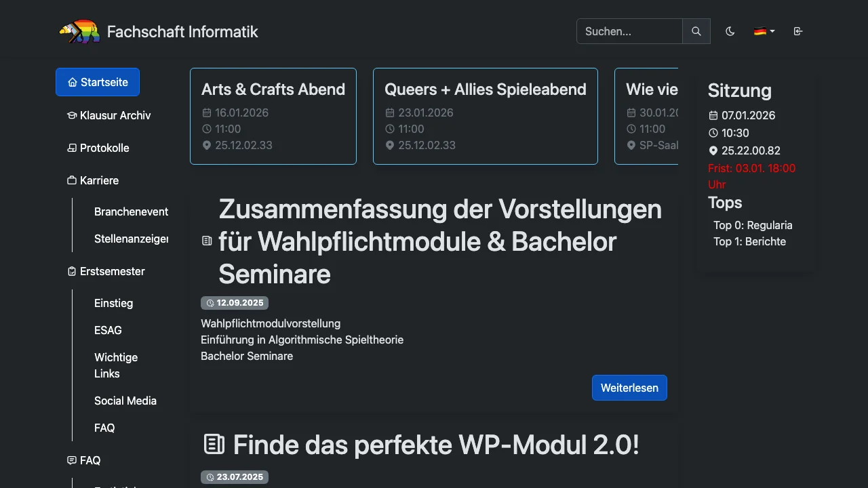
Task: Select the Startseite home icon
Action: point(72,81)
